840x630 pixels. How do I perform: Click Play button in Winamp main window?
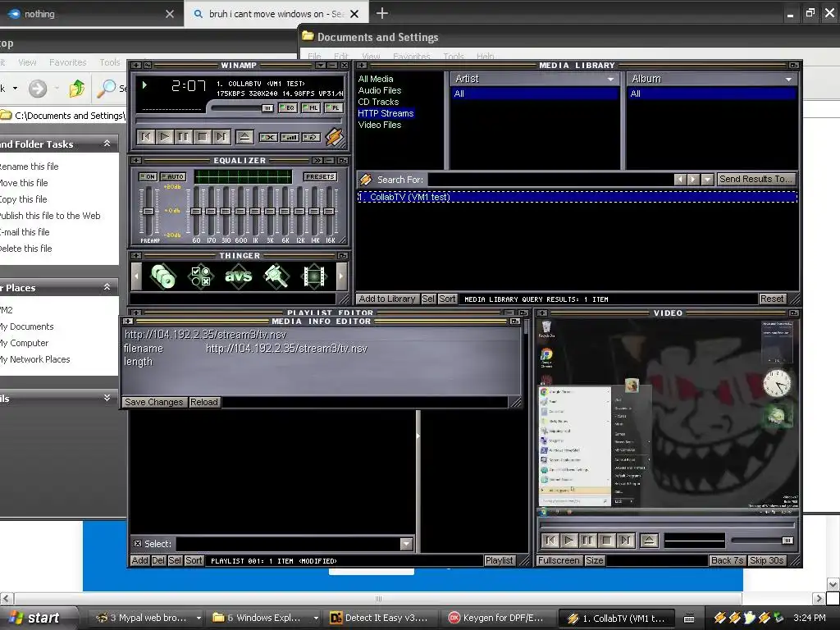tap(165, 137)
